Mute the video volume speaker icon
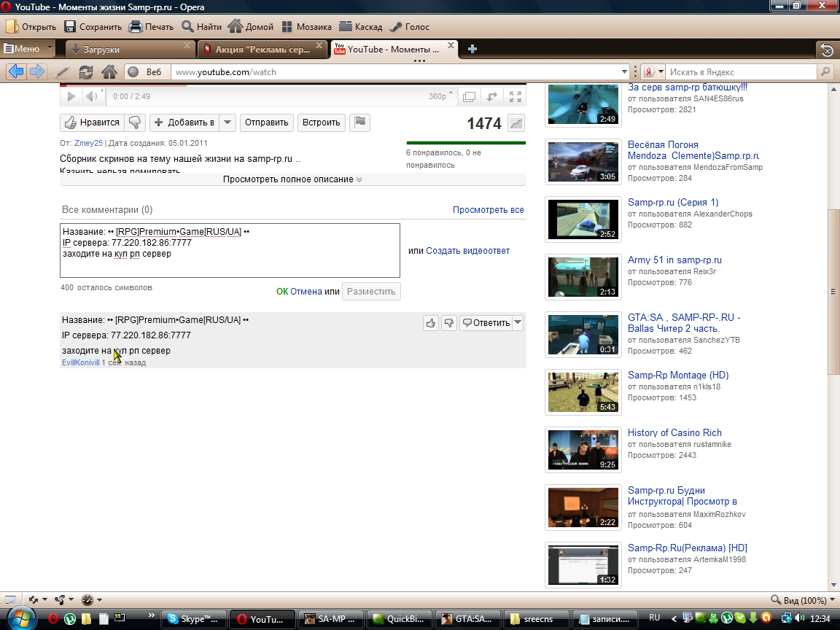 pyautogui.click(x=92, y=96)
